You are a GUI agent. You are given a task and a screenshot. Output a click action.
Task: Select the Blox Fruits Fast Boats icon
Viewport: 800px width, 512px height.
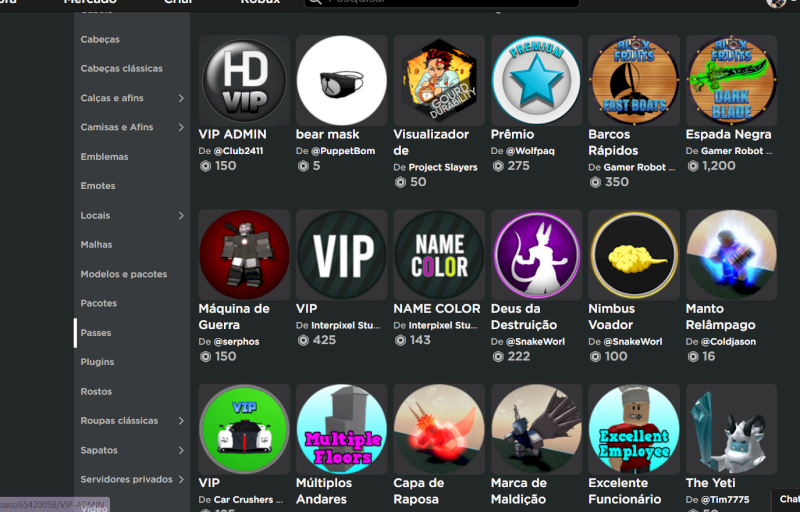click(x=634, y=81)
